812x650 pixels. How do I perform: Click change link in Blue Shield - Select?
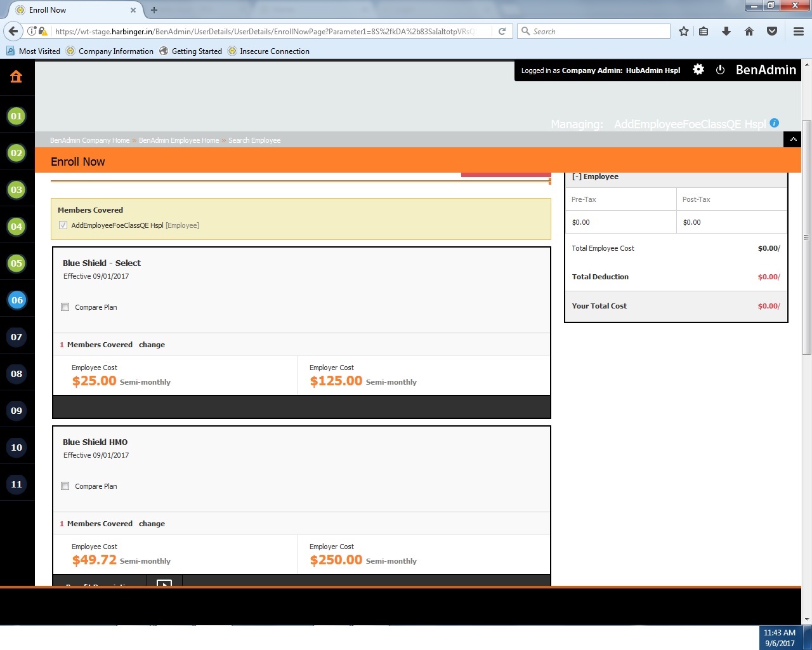[x=152, y=345]
